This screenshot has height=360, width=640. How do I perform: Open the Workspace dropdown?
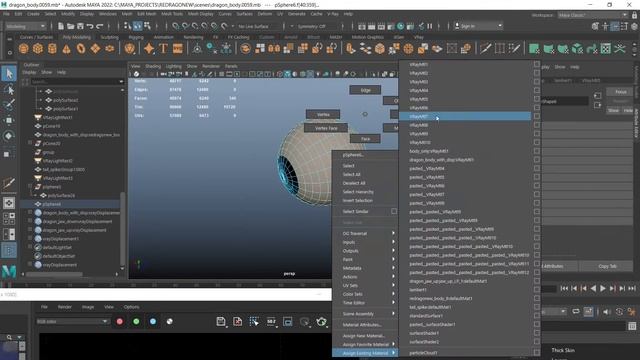[x=592, y=15]
